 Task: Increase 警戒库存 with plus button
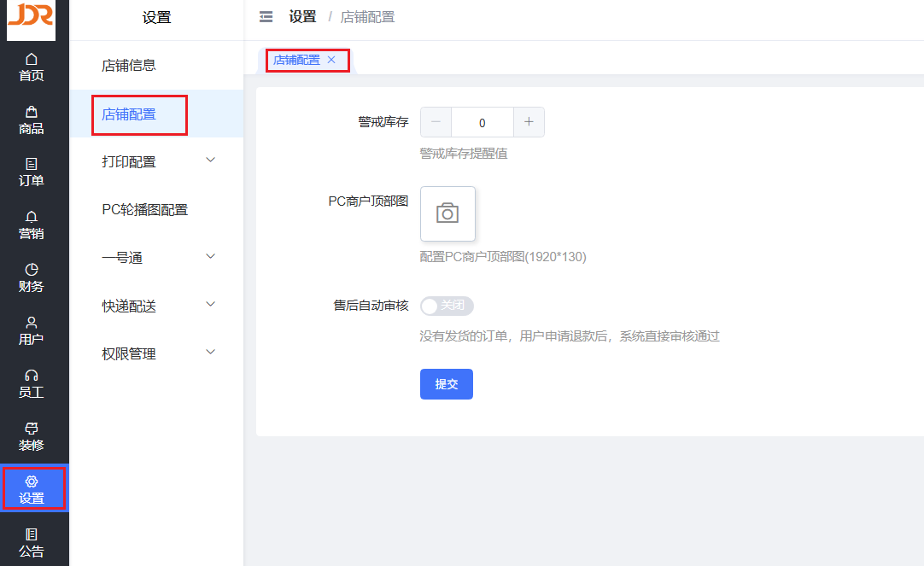[529, 122]
